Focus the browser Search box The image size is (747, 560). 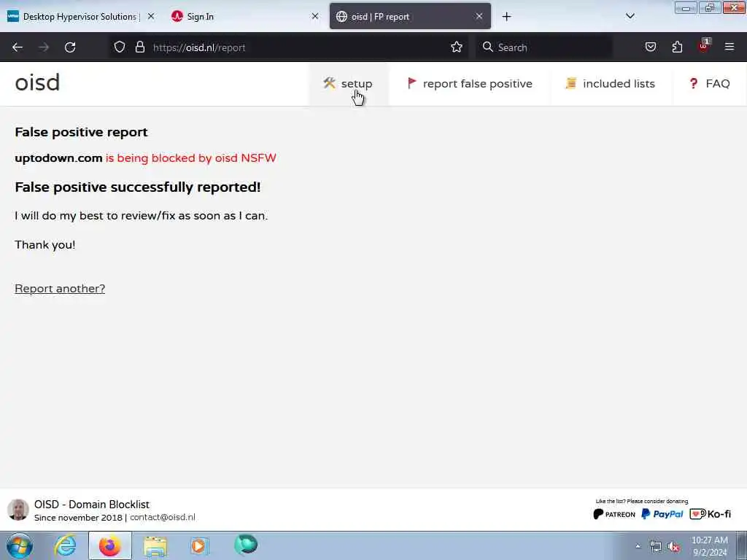point(546,47)
